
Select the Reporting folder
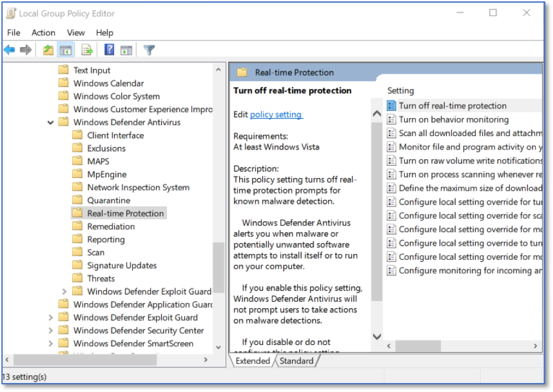[x=106, y=240]
